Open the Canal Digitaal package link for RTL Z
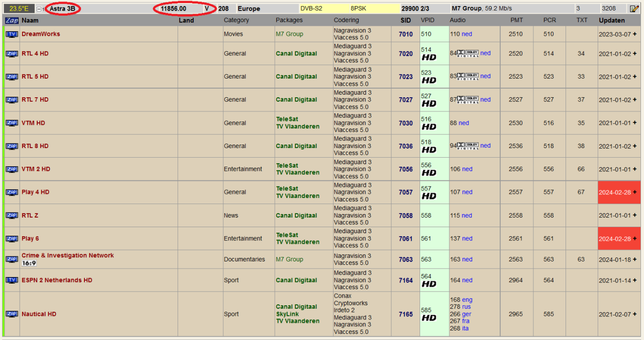644x340 pixels. [296, 215]
